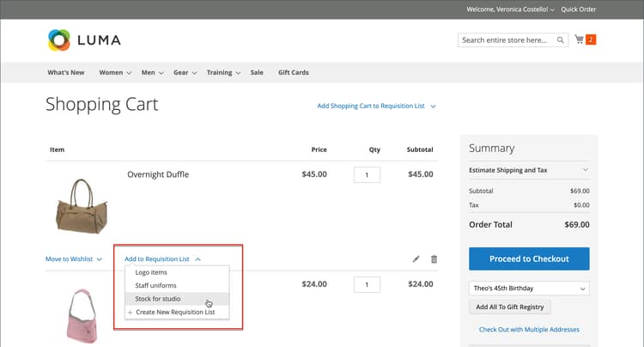Collapse the Add to Requisition List dropdown
The image size is (644, 347).
(162, 259)
